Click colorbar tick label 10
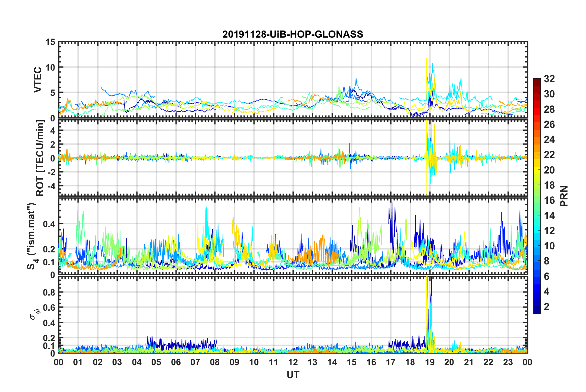Screen dimensions: 586x392 549,246
